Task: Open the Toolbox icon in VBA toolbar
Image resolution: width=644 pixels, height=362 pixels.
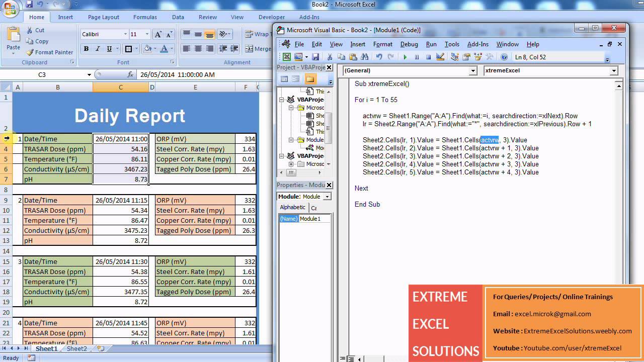Action: pyautogui.click(x=489, y=57)
